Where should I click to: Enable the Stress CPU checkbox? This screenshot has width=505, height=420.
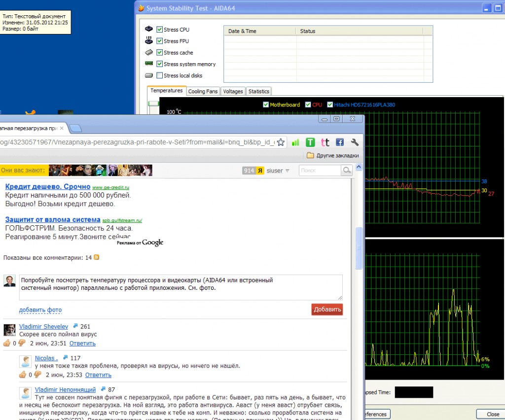159,29
